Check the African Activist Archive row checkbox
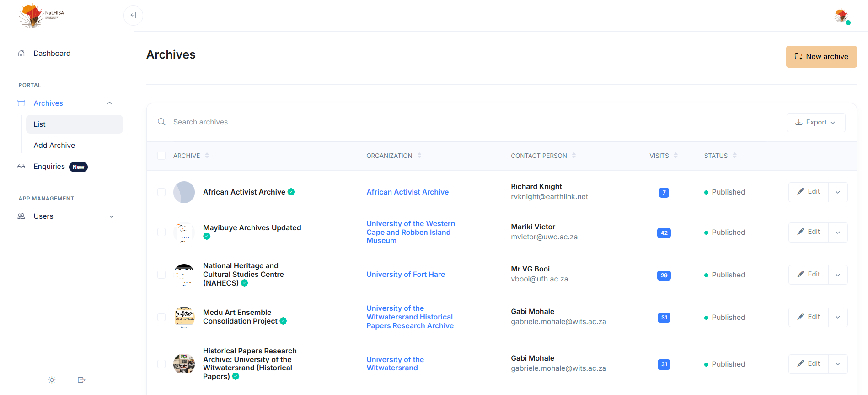The height and width of the screenshot is (395, 868). (x=161, y=192)
